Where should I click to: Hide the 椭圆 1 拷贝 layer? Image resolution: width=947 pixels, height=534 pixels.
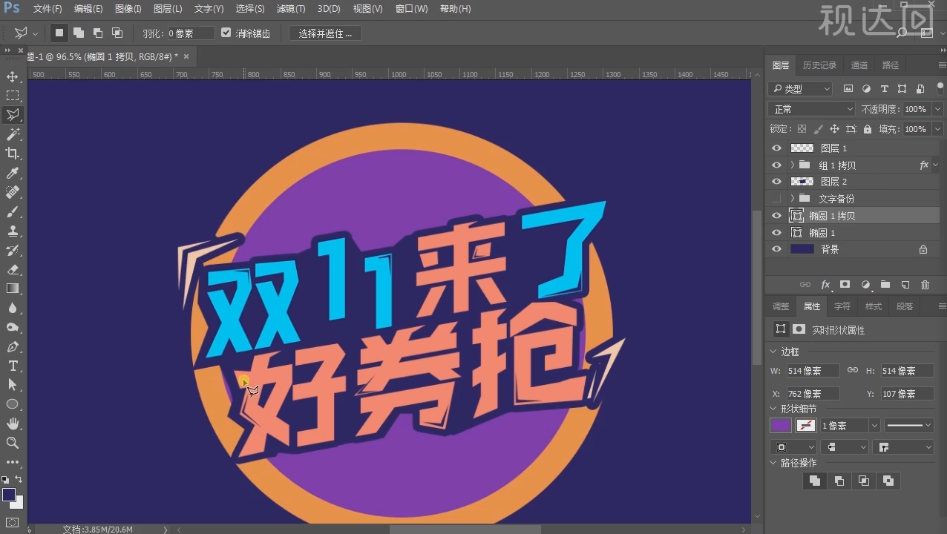point(776,216)
